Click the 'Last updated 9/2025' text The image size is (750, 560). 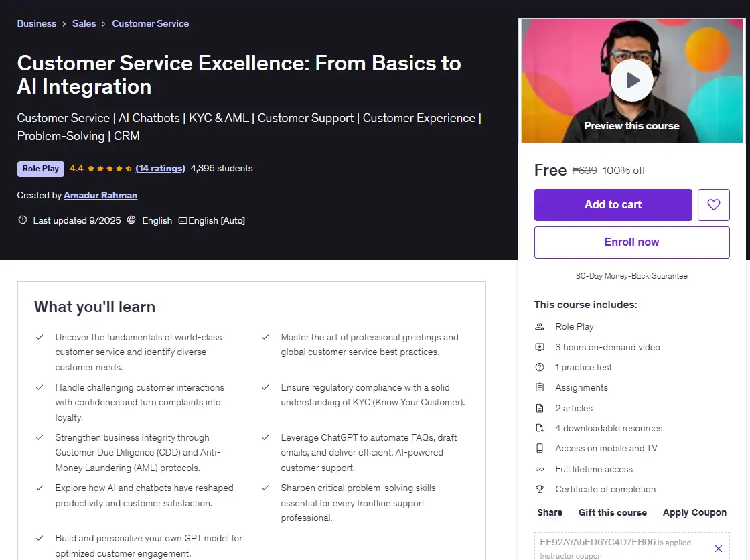(76, 220)
